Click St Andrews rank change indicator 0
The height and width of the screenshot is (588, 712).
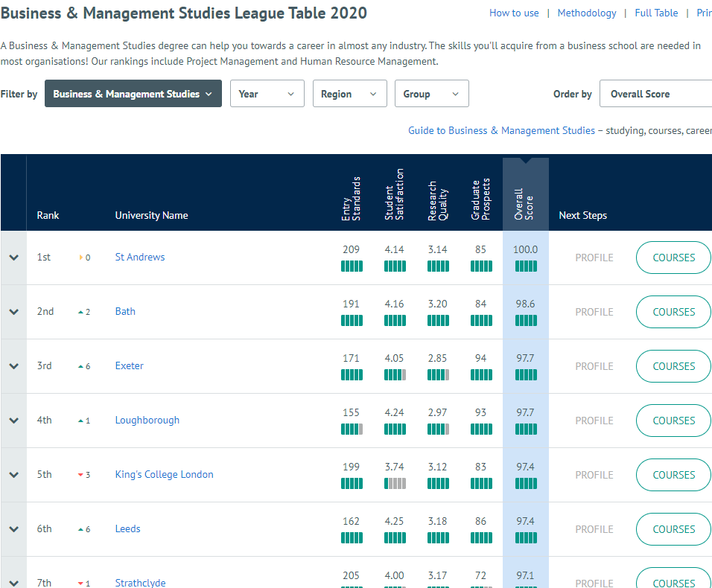click(x=84, y=258)
